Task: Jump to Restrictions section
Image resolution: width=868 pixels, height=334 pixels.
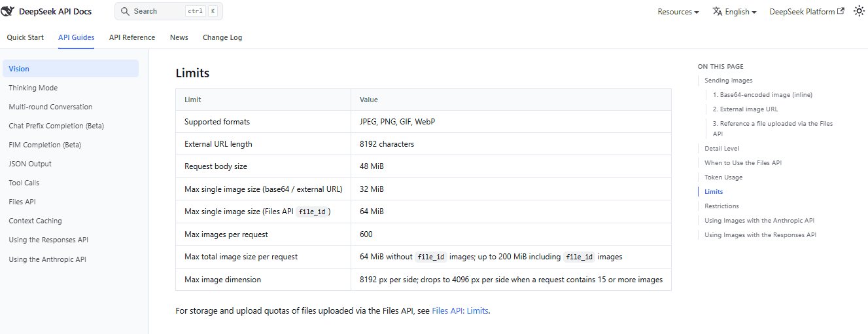Action: point(721,206)
